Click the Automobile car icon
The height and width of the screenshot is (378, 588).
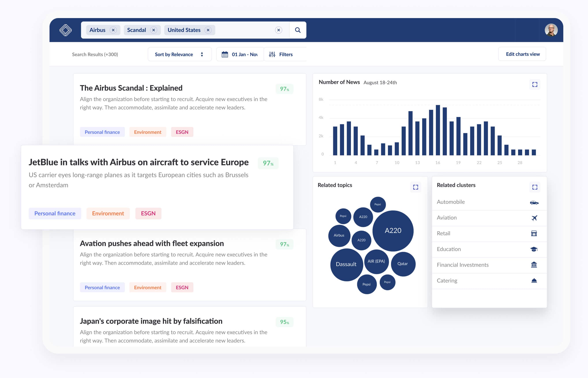pos(534,203)
